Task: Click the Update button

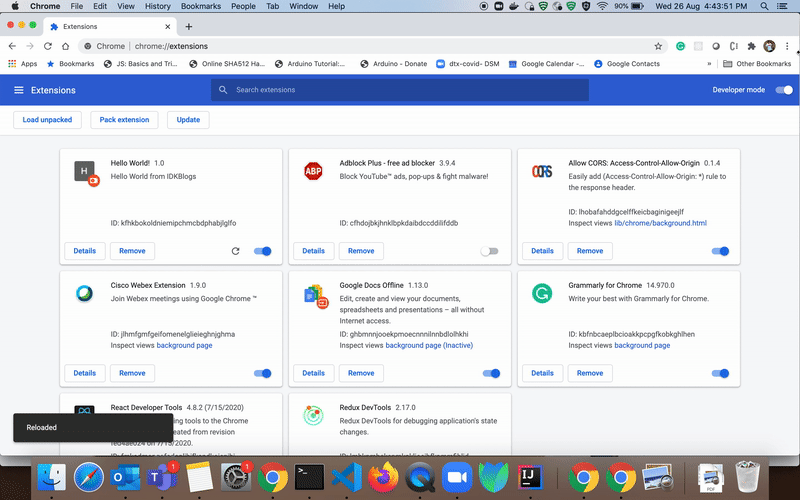Action: point(188,120)
